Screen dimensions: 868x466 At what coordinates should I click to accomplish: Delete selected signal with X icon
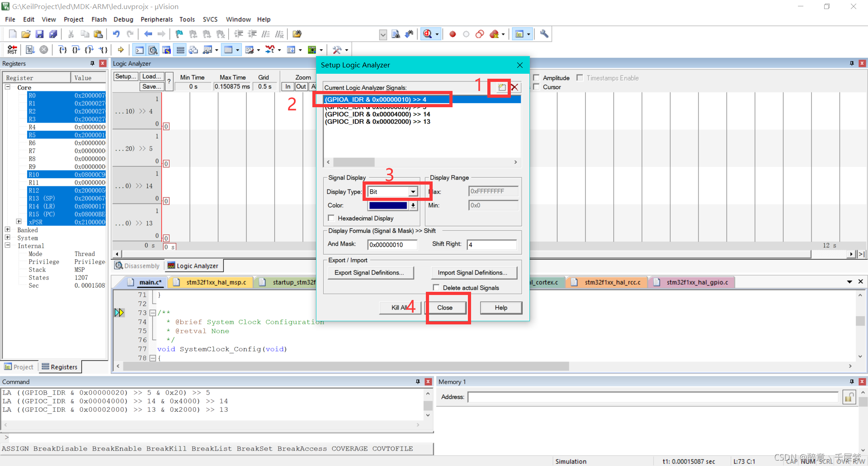(x=514, y=87)
